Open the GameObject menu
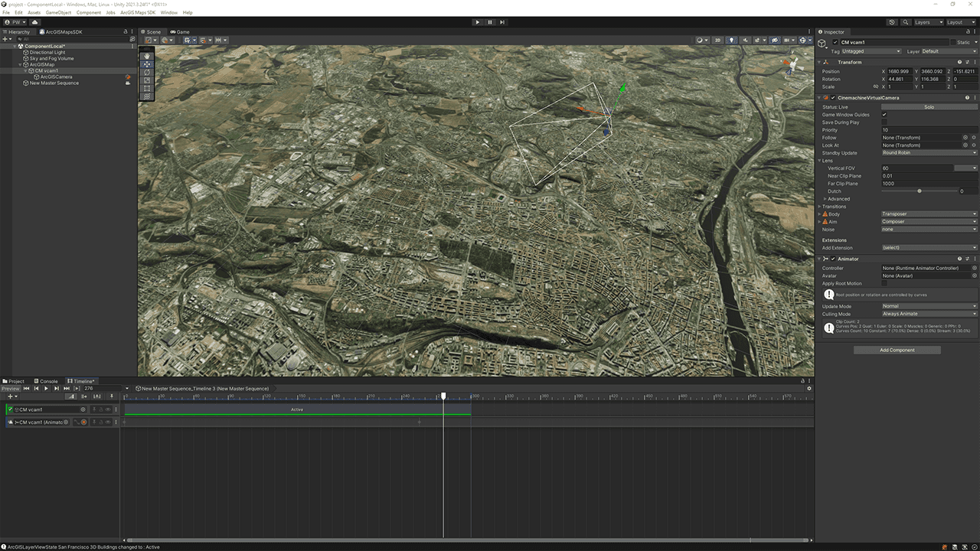980x551 pixels. (59, 12)
